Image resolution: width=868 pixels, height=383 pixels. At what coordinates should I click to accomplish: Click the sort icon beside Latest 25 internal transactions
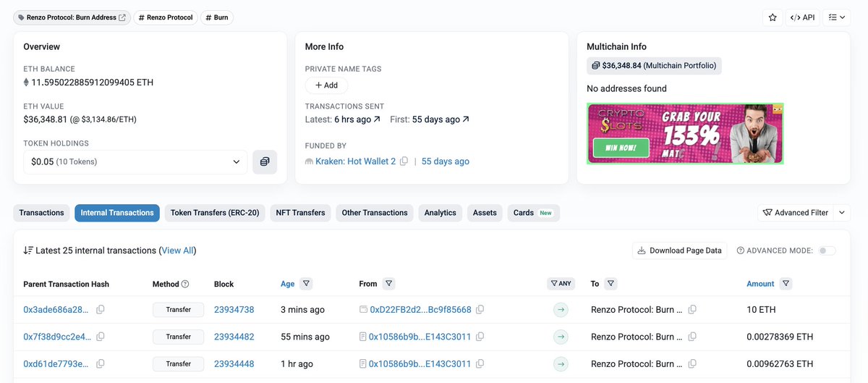[x=28, y=251]
